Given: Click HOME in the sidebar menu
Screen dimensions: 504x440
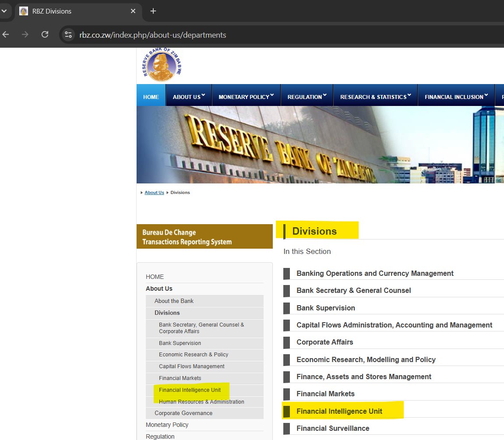Looking at the screenshot, I should click(x=155, y=277).
